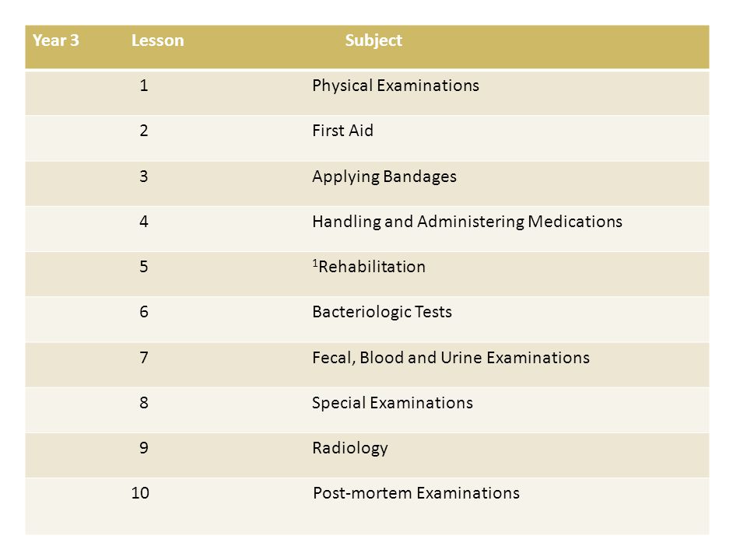Viewport: 747px width, 560px height.
Task: Click the Year 3 column header
Action: (56, 40)
